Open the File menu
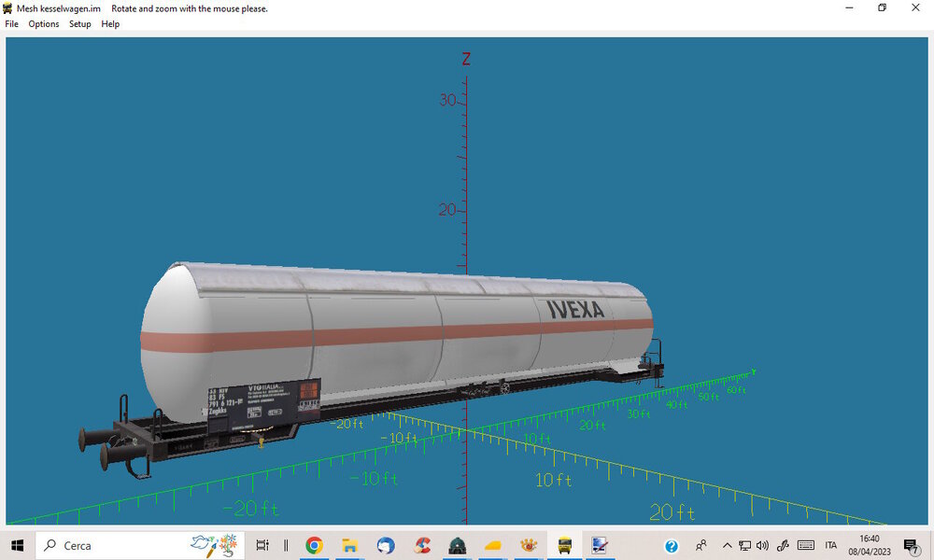Screen dimensions: 934x560 tap(11, 24)
